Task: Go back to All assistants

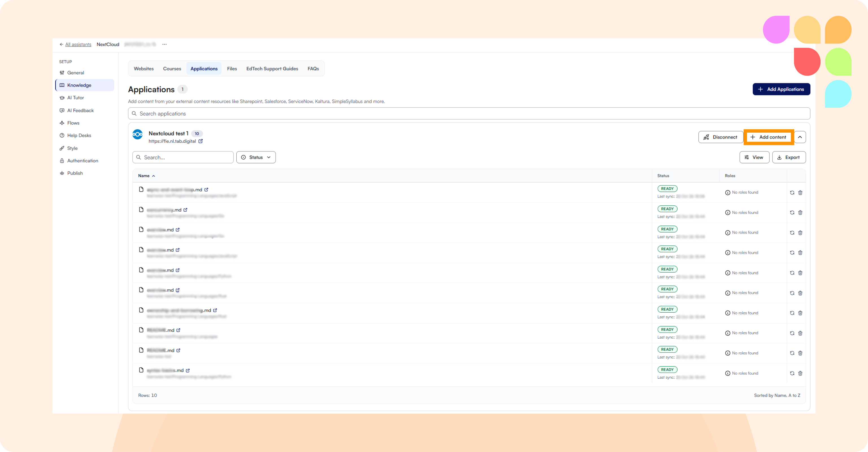Action: [x=75, y=45]
